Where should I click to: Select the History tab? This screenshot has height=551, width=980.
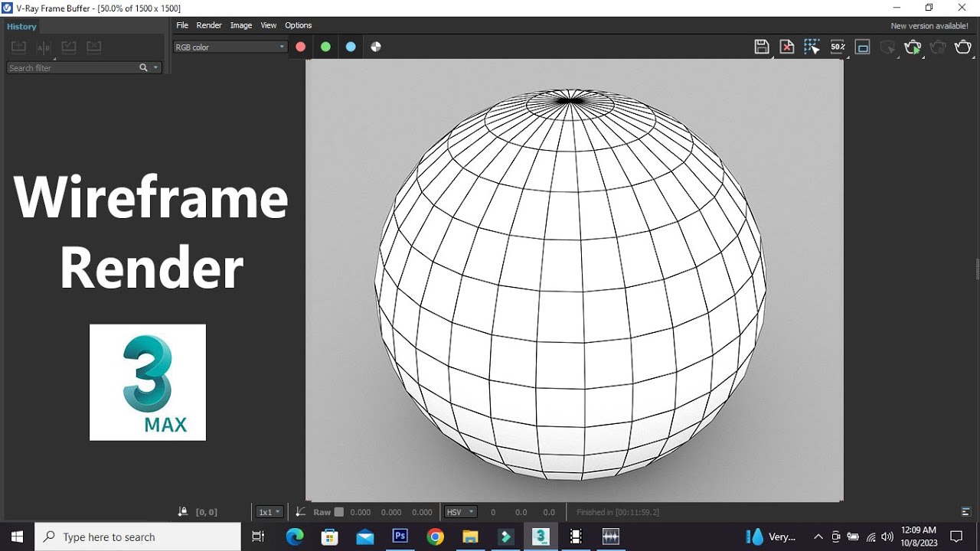21,26
